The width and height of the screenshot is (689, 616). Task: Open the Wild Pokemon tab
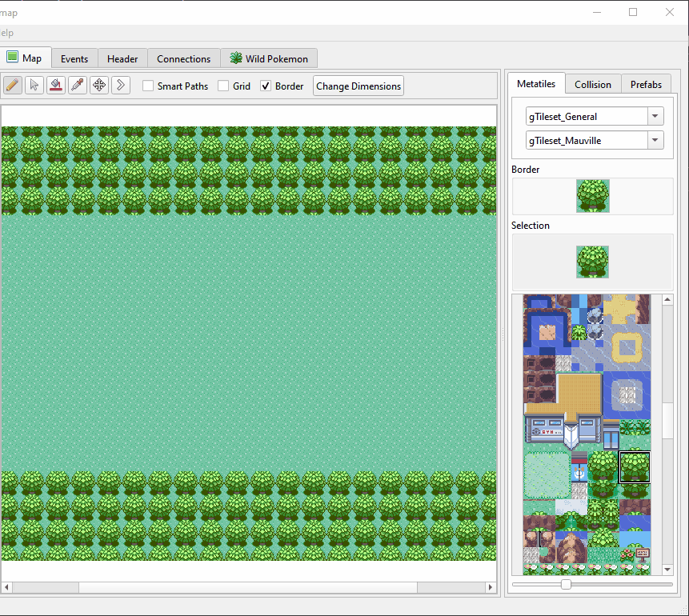click(269, 59)
